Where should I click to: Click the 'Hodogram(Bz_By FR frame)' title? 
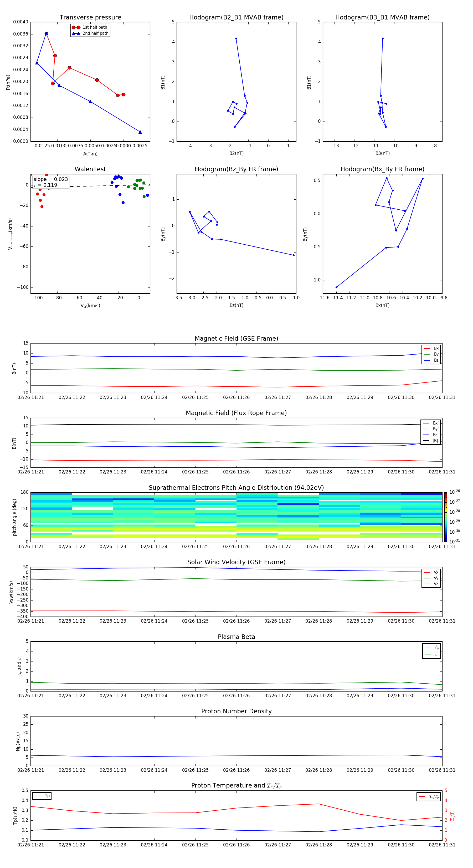(x=236, y=169)
